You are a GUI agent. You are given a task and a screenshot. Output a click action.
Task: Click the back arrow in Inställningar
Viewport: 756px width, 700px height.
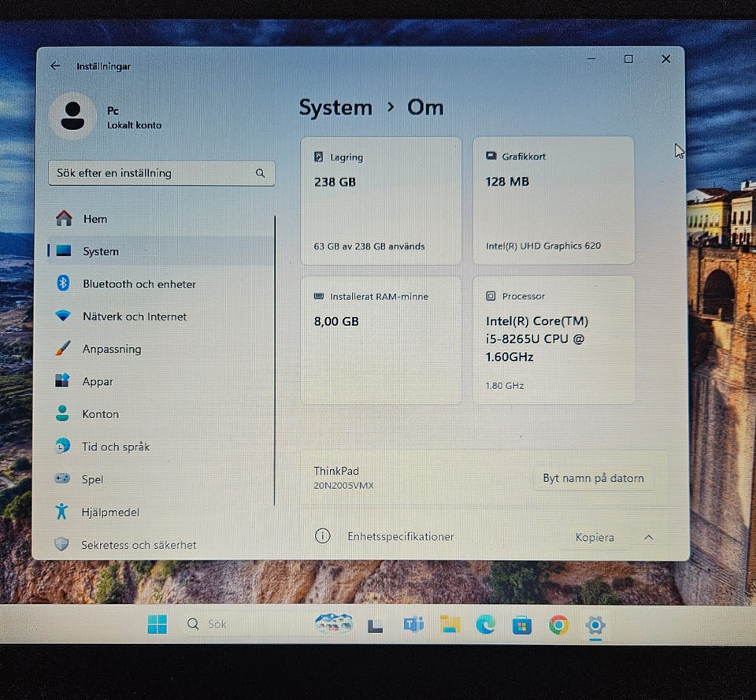tap(55, 66)
